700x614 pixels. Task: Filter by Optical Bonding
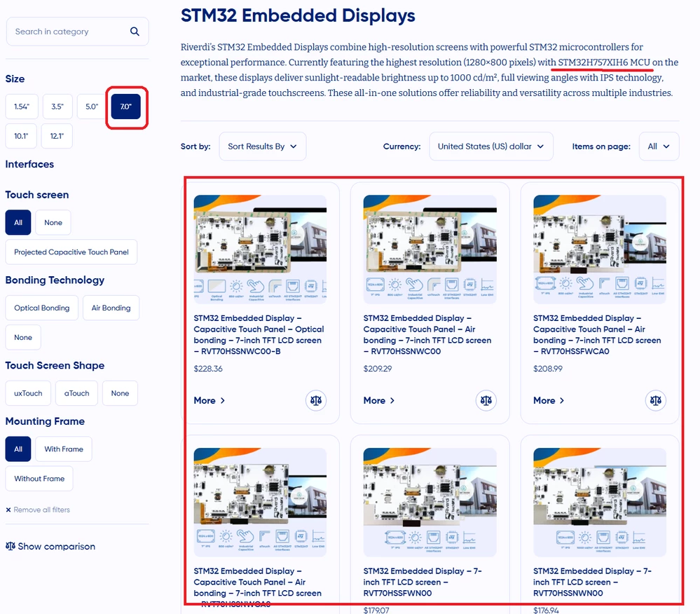42,308
